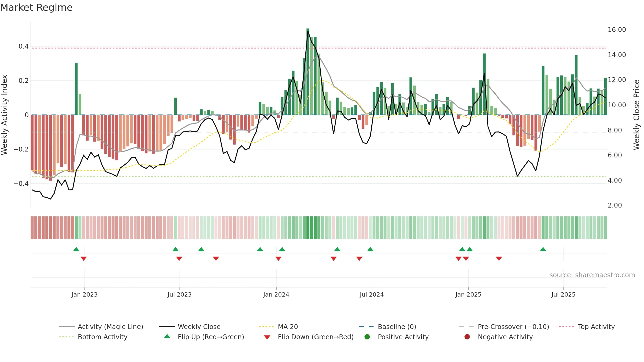Click the Bottom Activity legend entry
The height and width of the screenshot is (362, 644).
[93, 337]
